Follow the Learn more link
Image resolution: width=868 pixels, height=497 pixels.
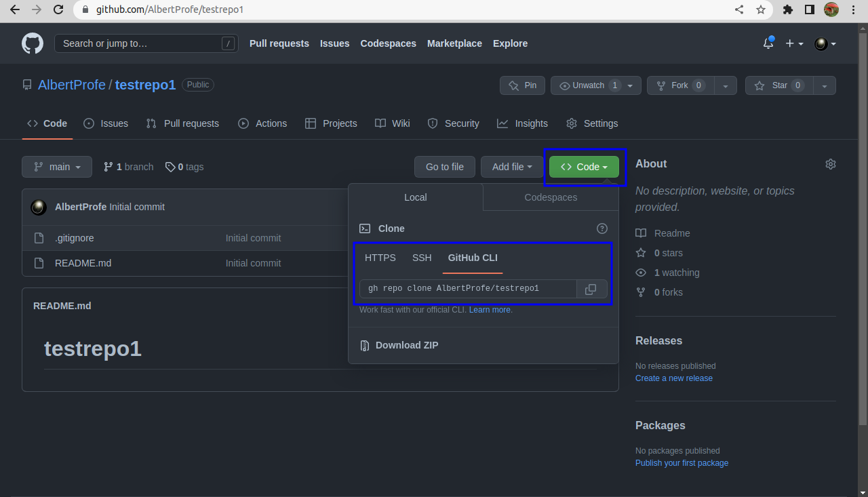[x=490, y=310]
